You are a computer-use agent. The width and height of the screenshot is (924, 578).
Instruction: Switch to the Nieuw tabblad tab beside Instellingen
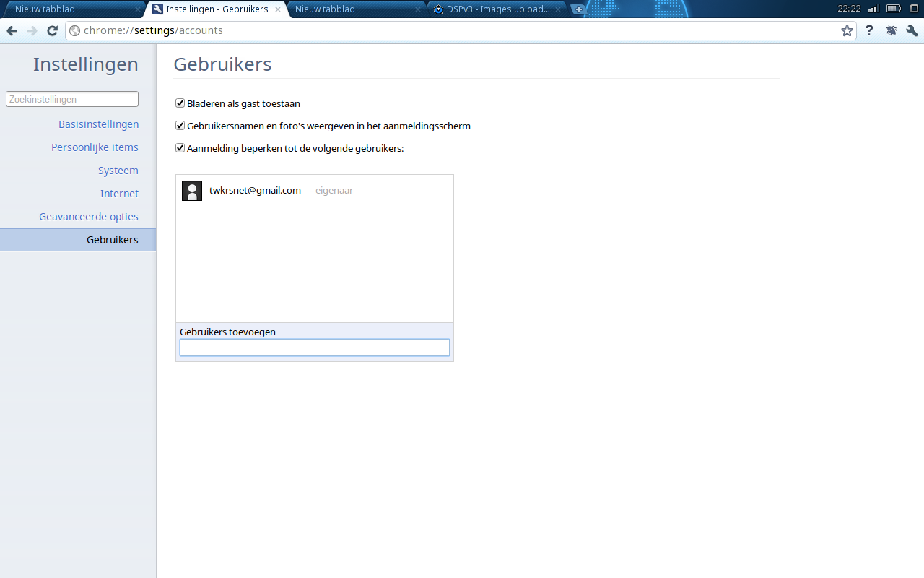[357, 9]
